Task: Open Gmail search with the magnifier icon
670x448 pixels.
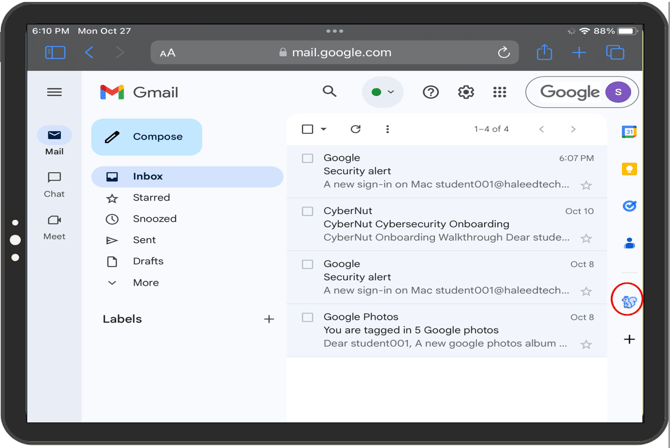Action: (x=329, y=92)
